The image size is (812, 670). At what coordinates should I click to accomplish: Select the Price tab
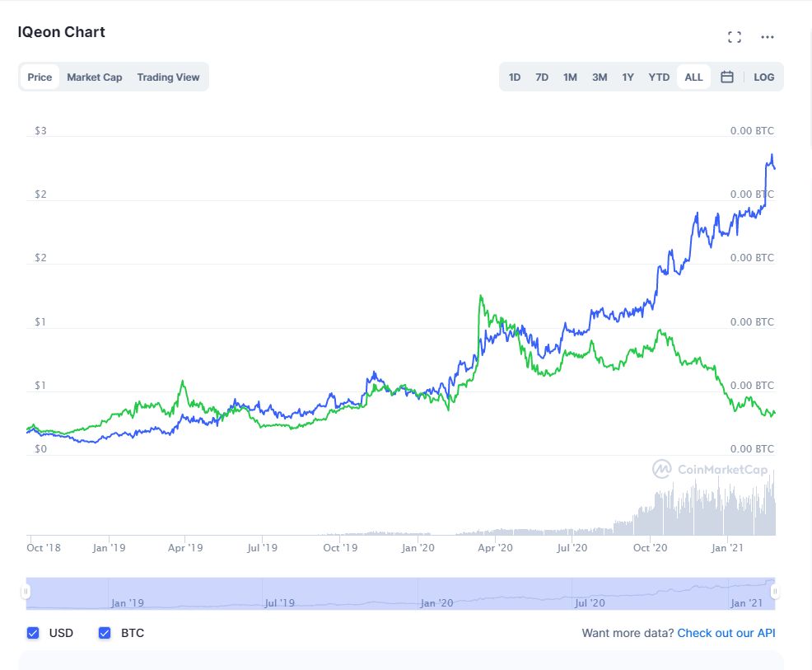(40, 77)
